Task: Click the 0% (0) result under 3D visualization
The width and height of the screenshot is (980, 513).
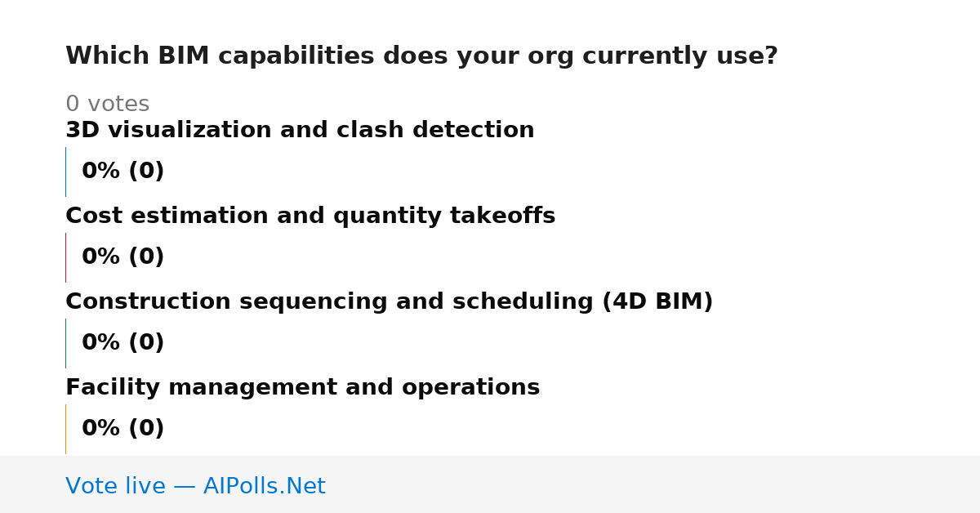Action: coord(122,172)
